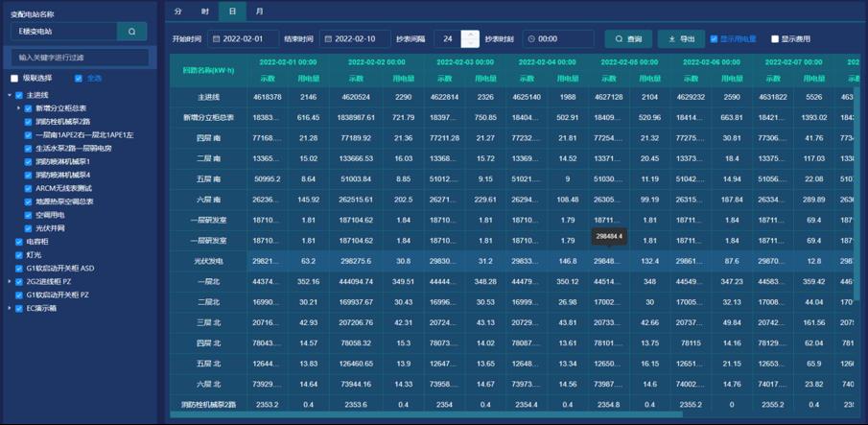
Task: Collapse the 主进线 tree node
Action: point(10,95)
